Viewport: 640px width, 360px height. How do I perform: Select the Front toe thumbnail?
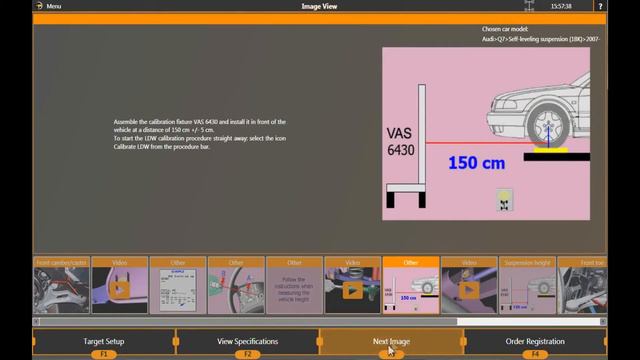tap(582, 285)
